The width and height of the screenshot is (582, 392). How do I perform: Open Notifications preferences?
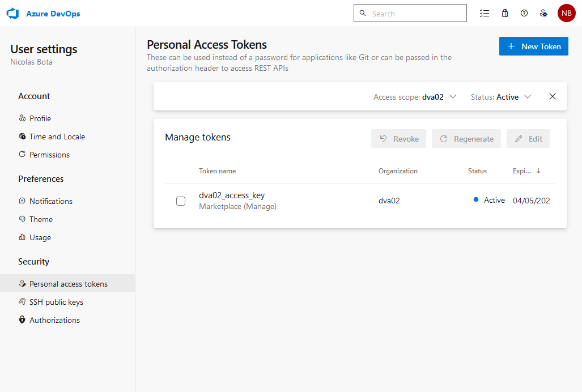[51, 201]
